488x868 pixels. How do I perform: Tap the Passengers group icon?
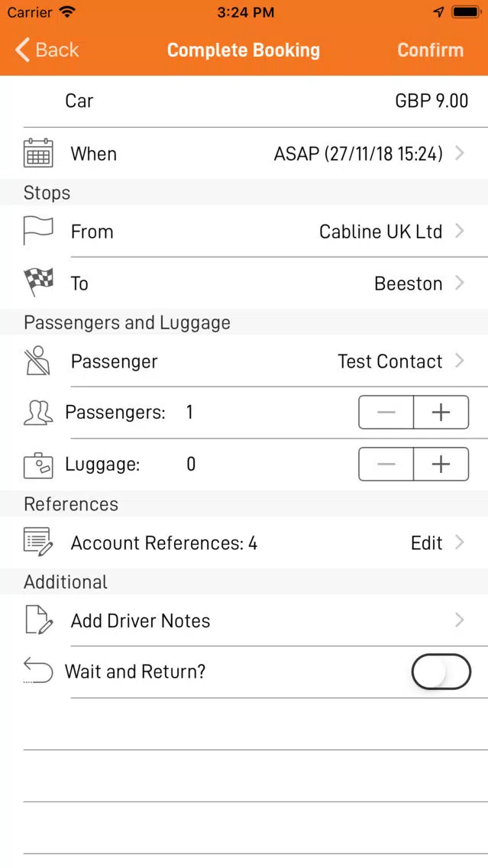tap(38, 413)
